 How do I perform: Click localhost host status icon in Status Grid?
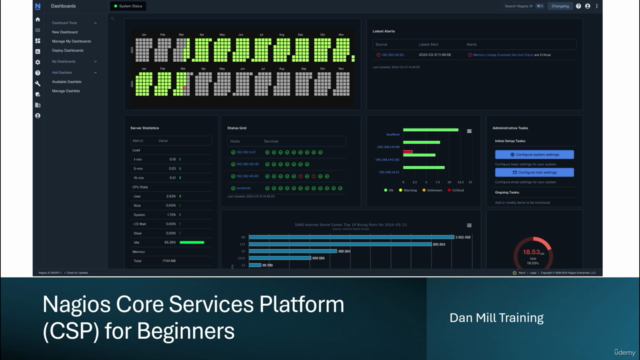(233, 188)
